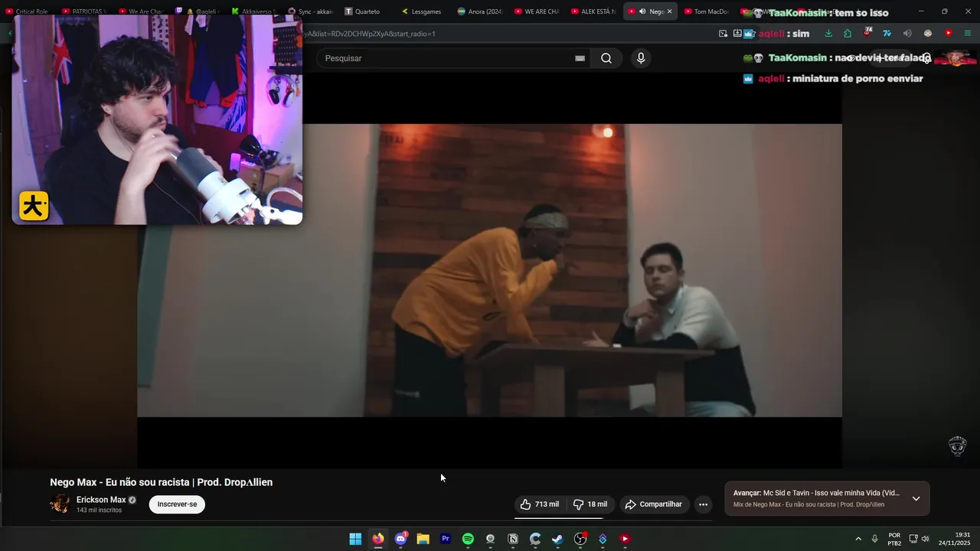
Task: Open the clock showing 19:31 24/11/2025
Action: [955, 539]
